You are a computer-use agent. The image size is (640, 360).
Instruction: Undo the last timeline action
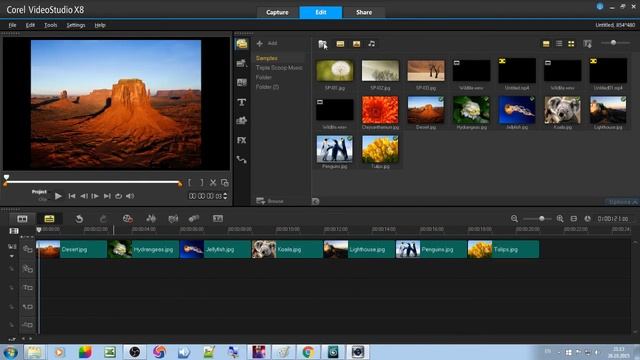[79, 219]
